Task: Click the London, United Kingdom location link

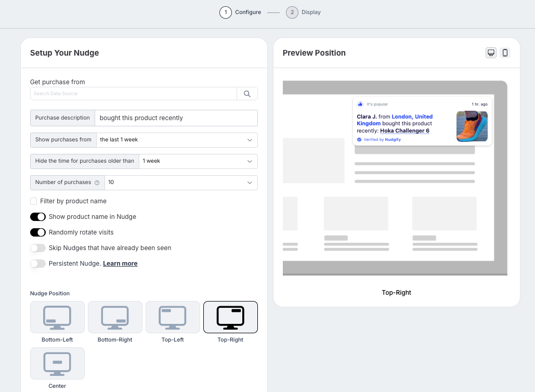Action: coord(395,120)
